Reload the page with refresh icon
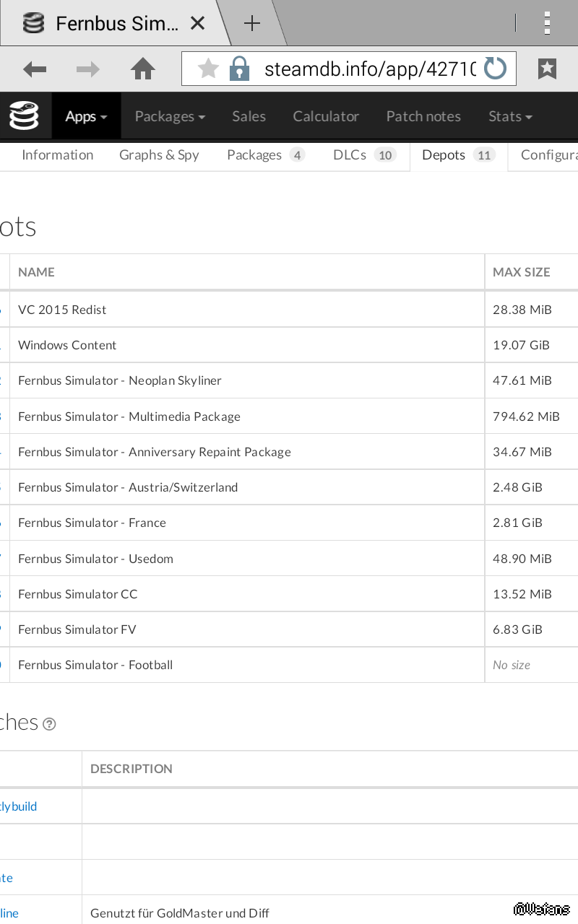This screenshot has width=578, height=924. pyautogui.click(x=495, y=69)
